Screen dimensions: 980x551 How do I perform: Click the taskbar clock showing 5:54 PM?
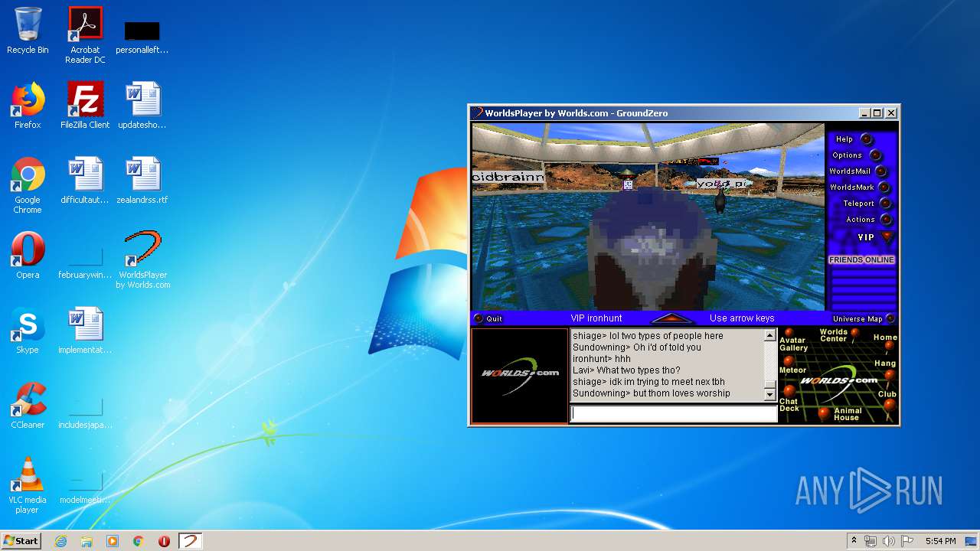pyautogui.click(x=940, y=541)
